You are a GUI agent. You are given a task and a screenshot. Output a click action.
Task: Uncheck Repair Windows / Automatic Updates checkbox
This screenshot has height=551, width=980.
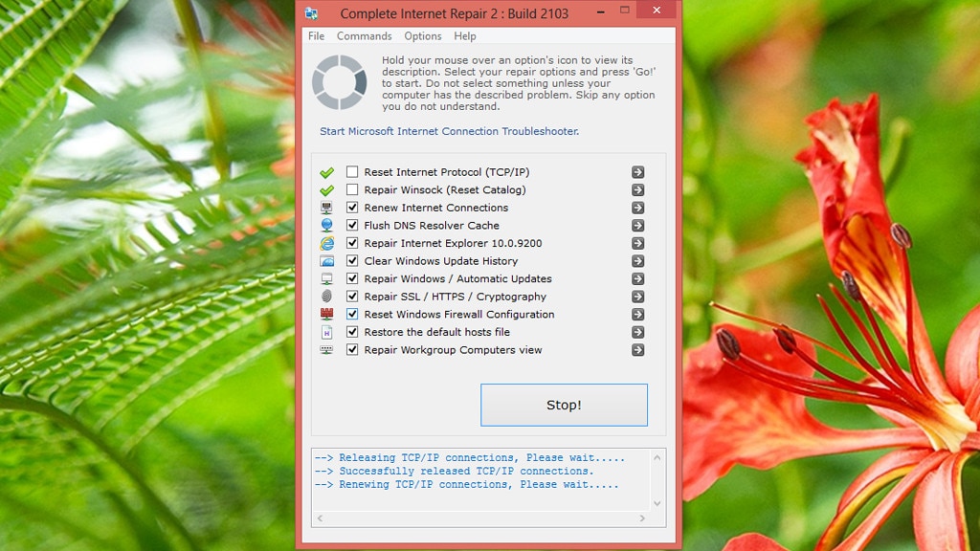click(352, 278)
